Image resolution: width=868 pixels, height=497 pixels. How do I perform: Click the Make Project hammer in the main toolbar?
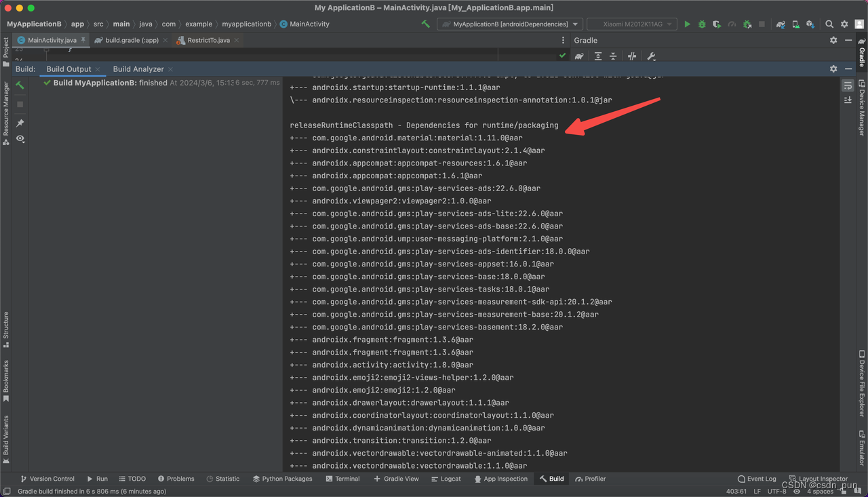click(x=425, y=24)
